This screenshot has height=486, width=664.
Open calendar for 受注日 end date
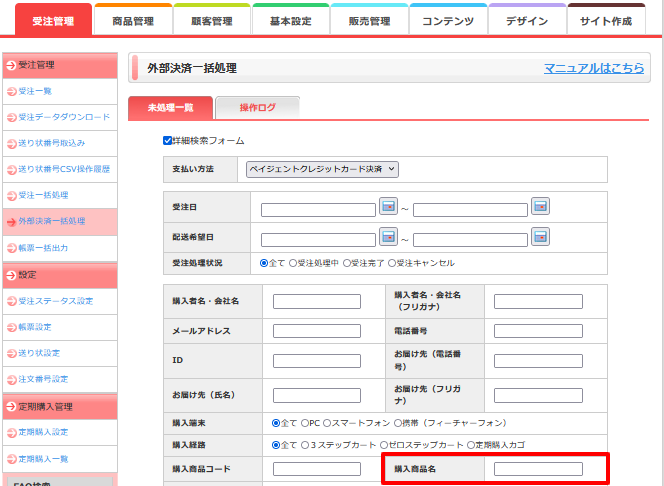[540, 206]
